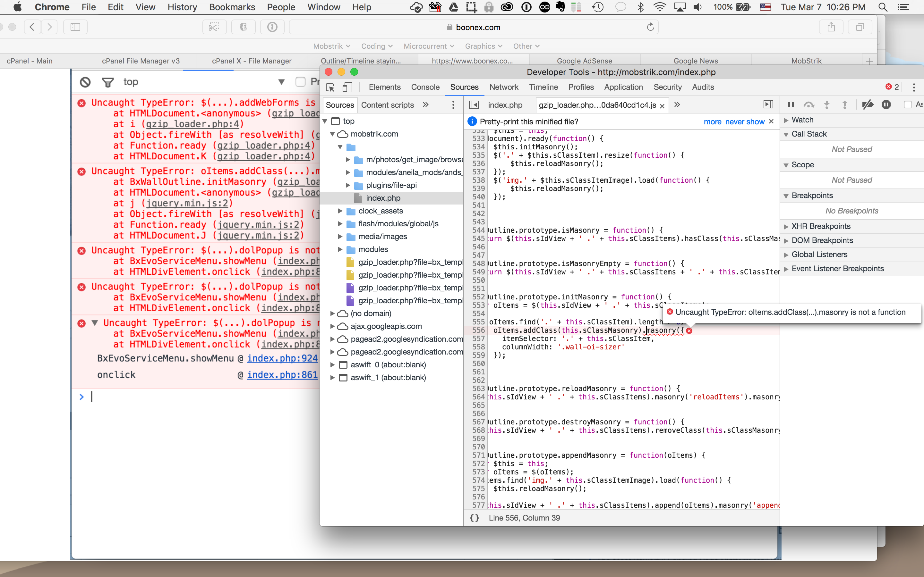The height and width of the screenshot is (577, 924).
Task: Click the console filter funnel icon
Action: coord(108,82)
